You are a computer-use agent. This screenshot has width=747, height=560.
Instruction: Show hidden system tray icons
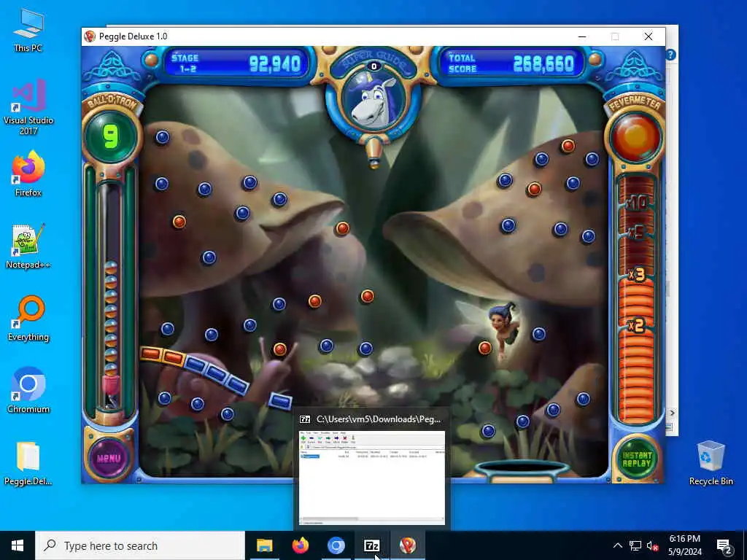coord(617,545)
